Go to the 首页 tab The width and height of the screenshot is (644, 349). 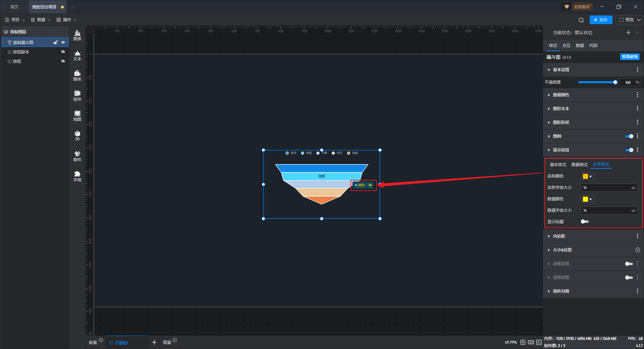[x=14, y=7]
